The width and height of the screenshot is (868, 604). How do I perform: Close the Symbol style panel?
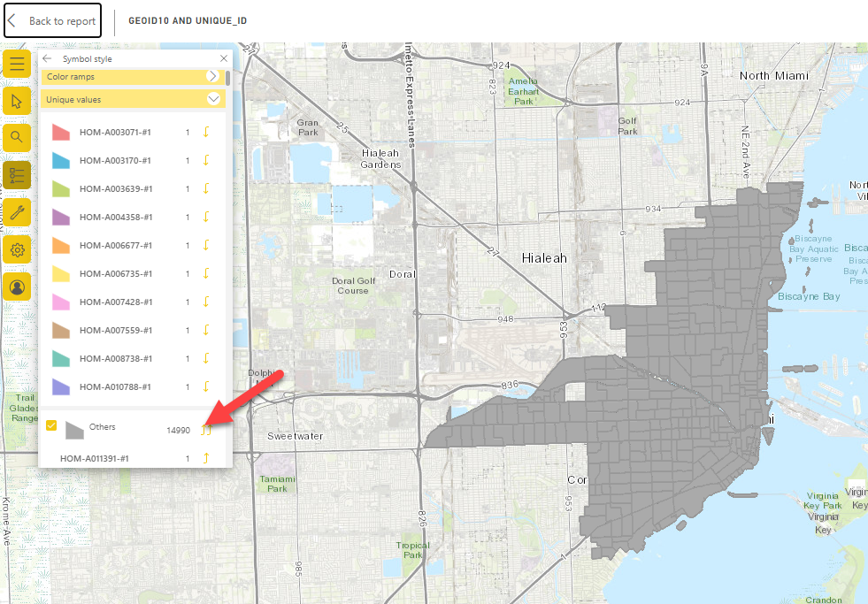tap(224, 57)
